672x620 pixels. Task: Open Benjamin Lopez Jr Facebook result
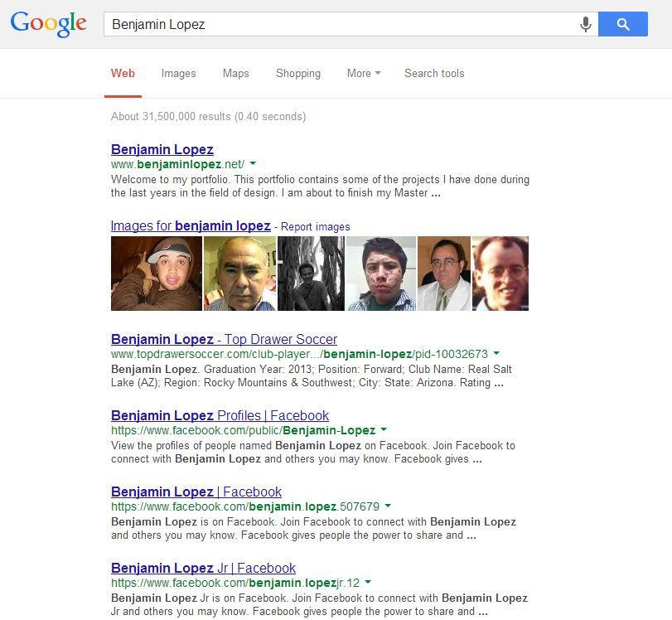203,569
